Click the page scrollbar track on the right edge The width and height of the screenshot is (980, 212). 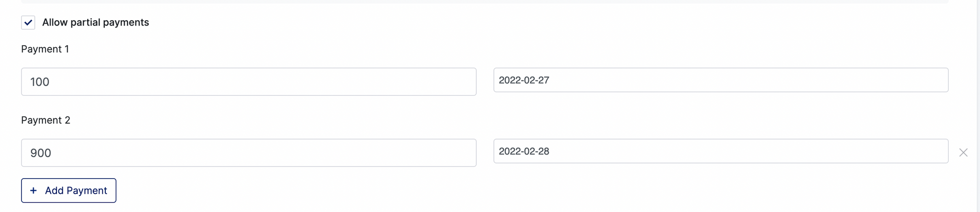click(978, 106)
